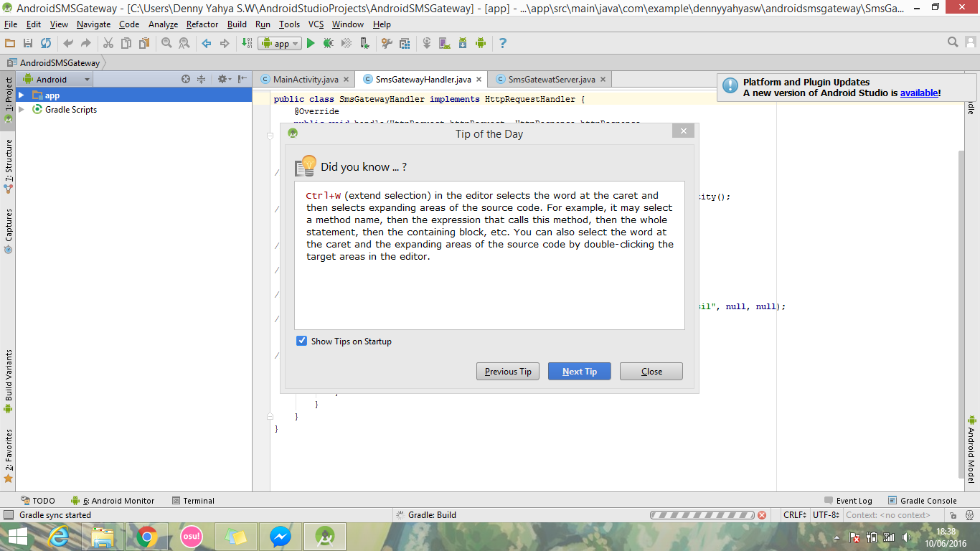Open the File menu
Screen dimensions: 980x551
click(x=10, y=24)
